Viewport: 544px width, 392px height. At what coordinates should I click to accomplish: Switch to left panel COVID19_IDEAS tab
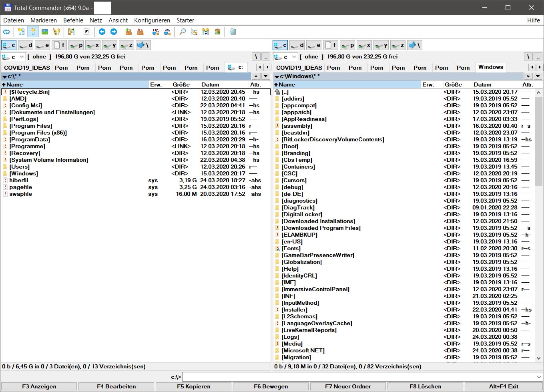click(x=27, y=68)
